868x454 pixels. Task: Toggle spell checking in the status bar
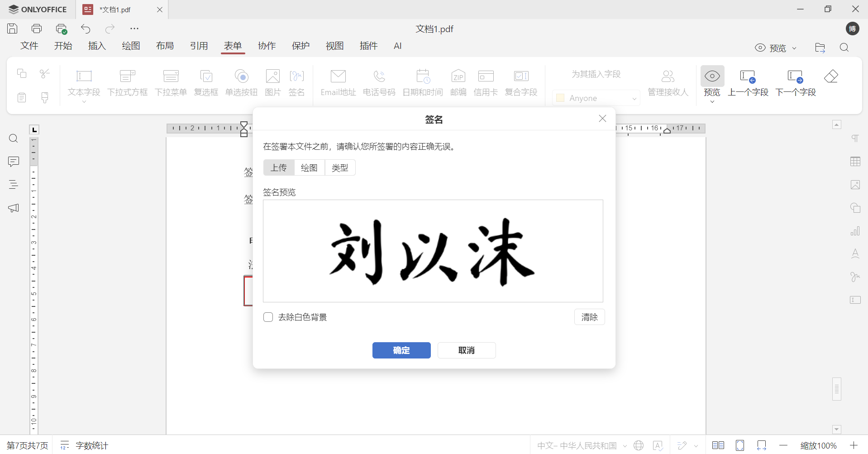658,445
